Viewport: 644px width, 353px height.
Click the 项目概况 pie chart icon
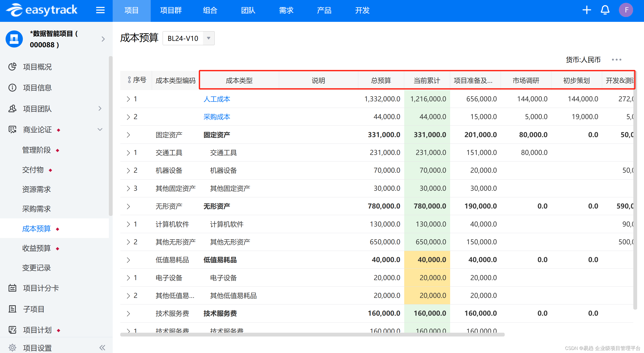12,67
